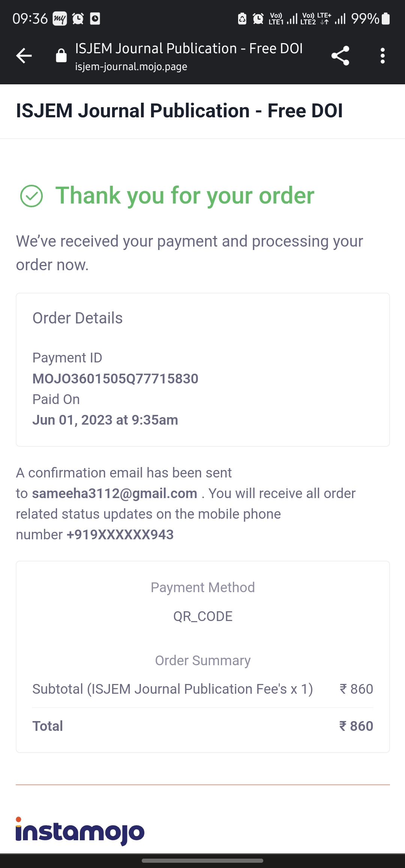
Task: Tap the page title in browser bar
Action: pos(189,49)
